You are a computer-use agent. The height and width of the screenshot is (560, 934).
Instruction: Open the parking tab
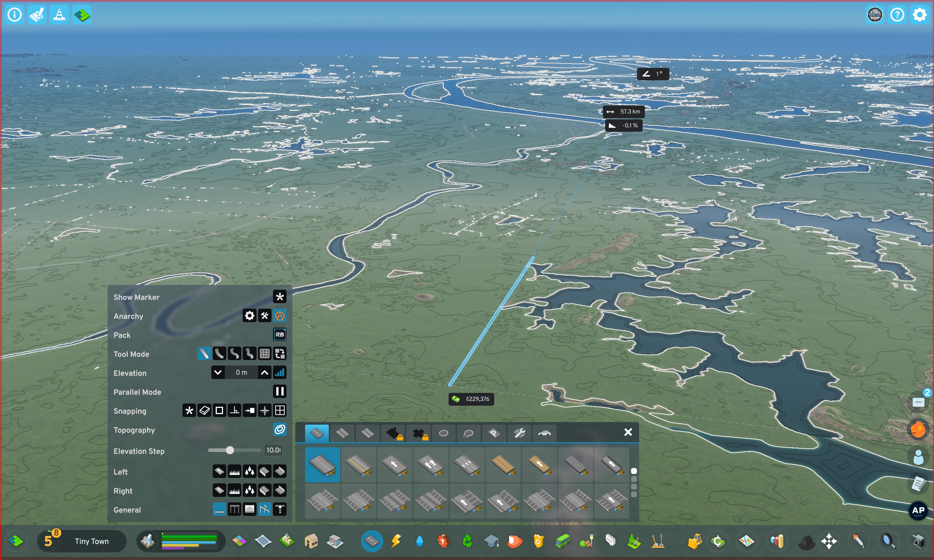coord(494,433)
